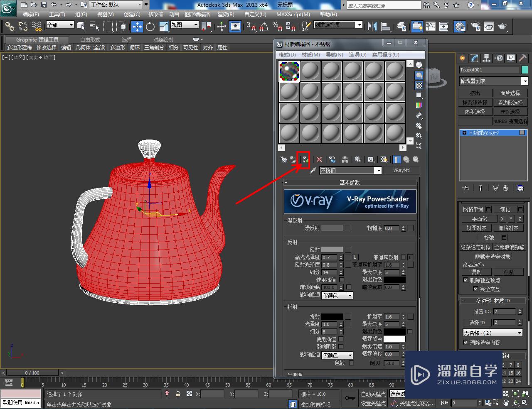Open 无名称 - (2) material ID dropdown

pyautogui.click(x=493, y=333)
